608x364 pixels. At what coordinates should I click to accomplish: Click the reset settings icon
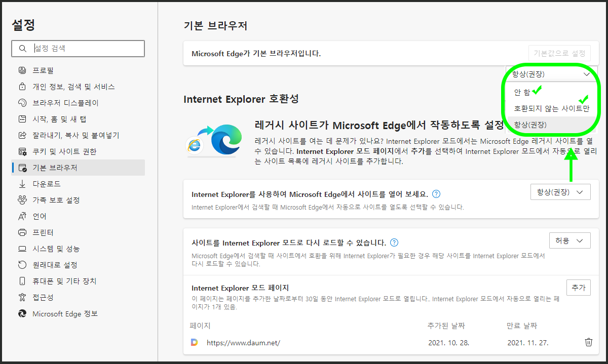(x=22, y=265)
